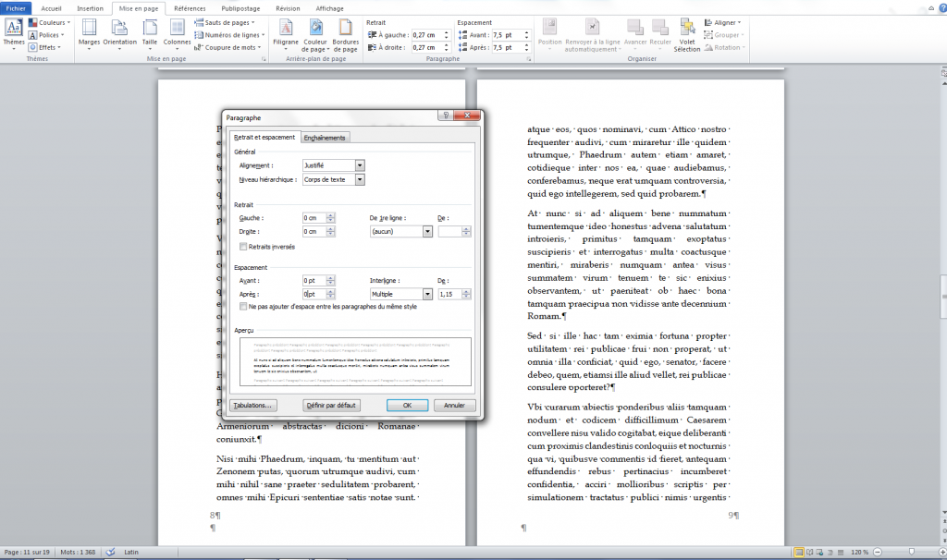The height and width of the screenshot is (560, 947).
Task: Switch to the Insertion ribbon tab
Action: coord(90,8)
